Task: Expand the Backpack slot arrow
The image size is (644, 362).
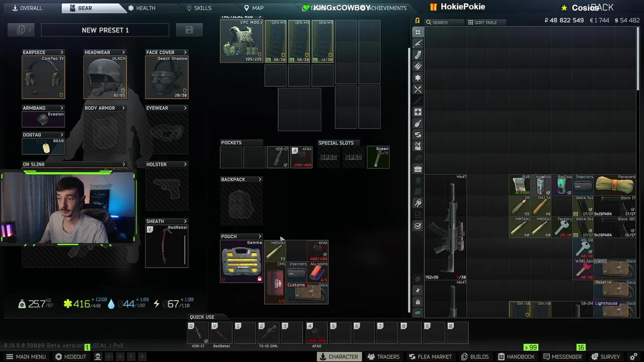Action: [x=260, y=179]
